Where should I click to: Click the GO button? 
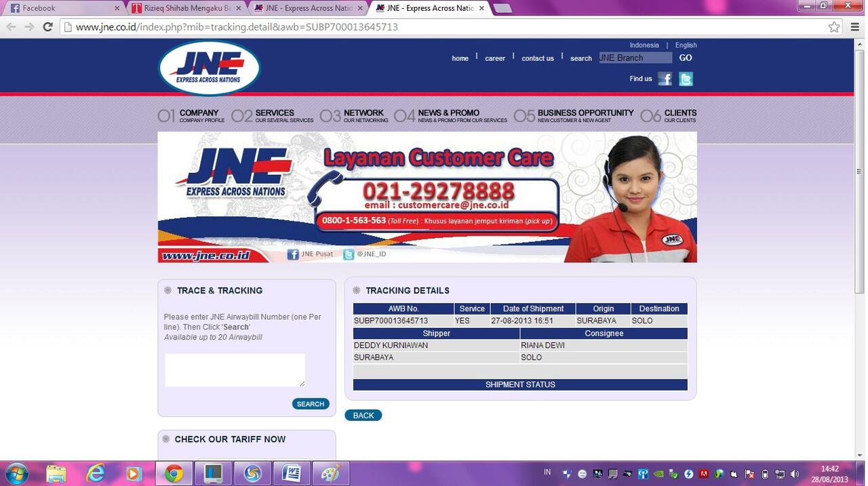pos(686,58)
